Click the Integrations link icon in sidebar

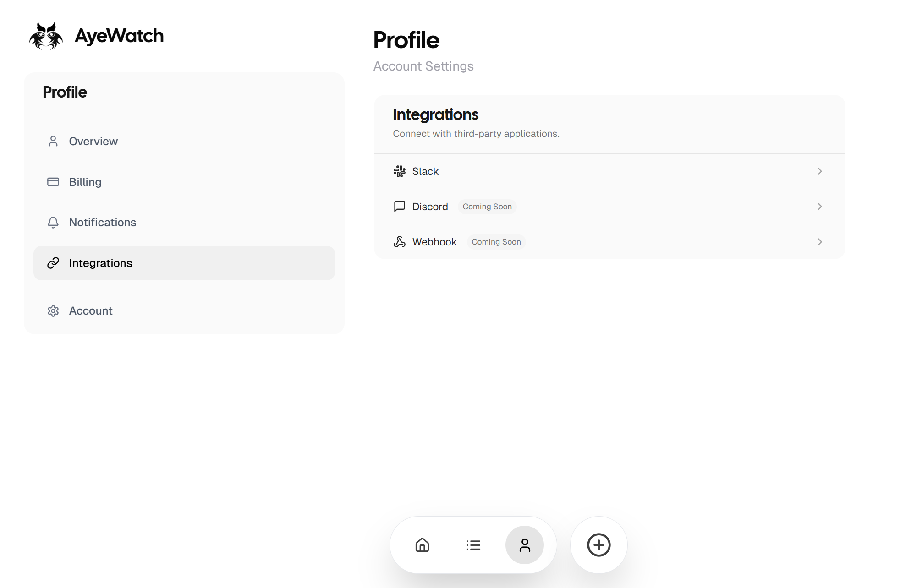[x=53, y=263]
